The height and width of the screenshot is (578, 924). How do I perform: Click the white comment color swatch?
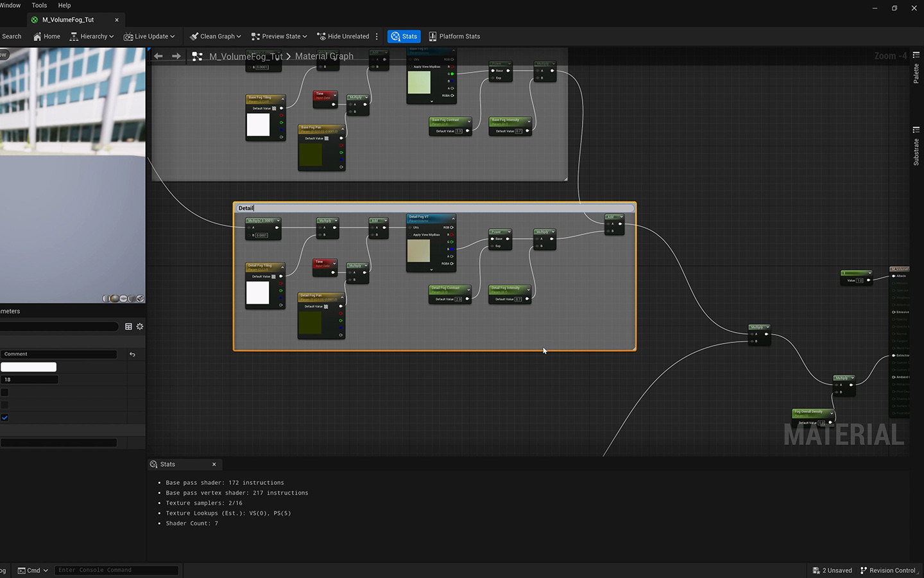pos(28,367)
